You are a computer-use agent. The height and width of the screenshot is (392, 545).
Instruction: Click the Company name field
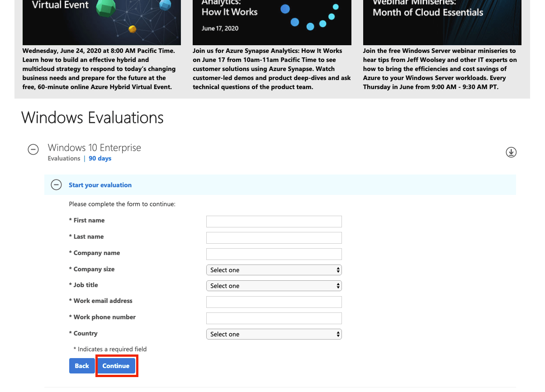274,254
